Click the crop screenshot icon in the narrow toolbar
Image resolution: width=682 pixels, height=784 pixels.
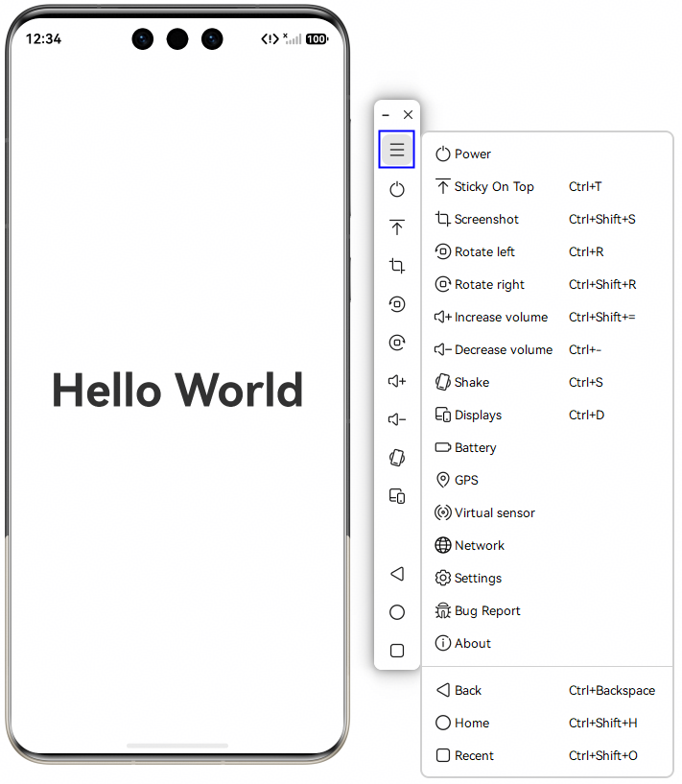click(x=396, y=266)
